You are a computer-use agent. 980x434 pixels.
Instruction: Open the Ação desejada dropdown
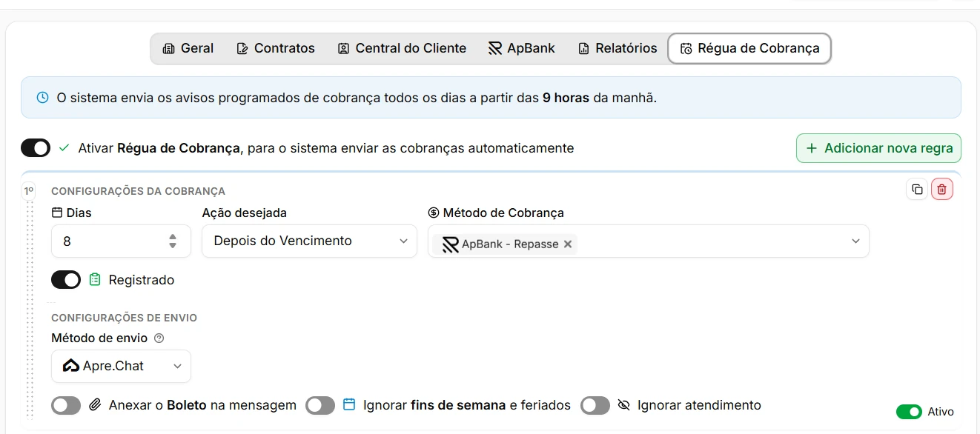(309, 241)
